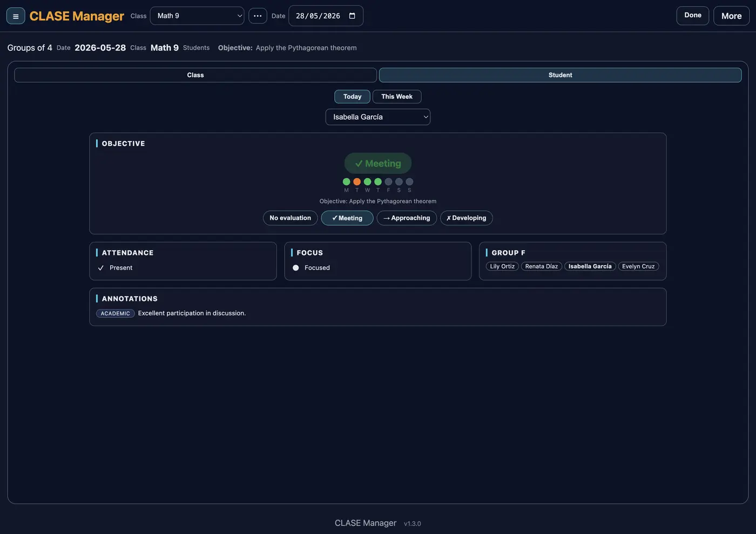Click objective line under weekday dots

tap(378, 201)
